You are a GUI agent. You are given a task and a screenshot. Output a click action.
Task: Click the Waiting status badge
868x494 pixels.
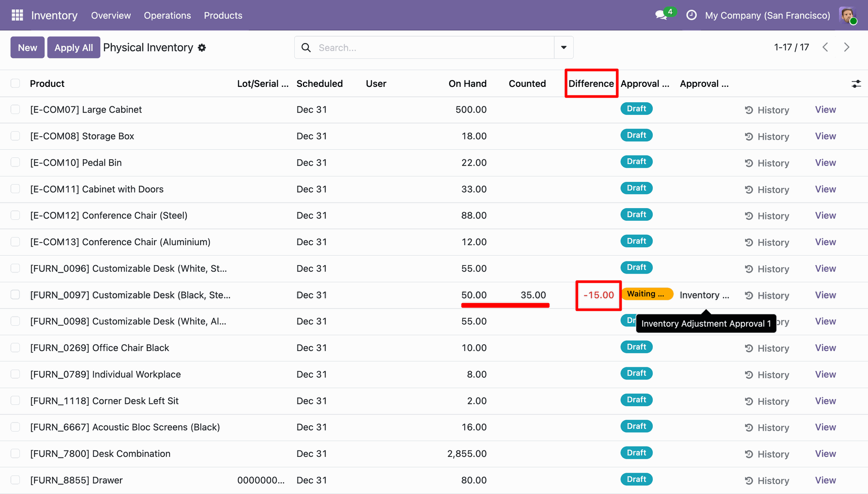[646, 294]
